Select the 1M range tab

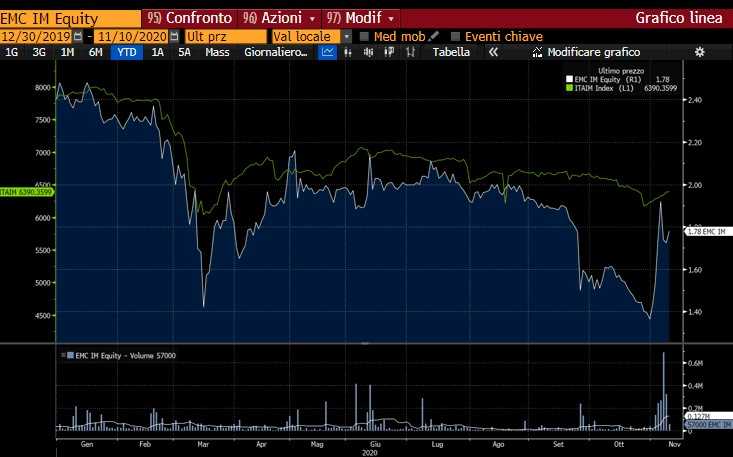point(67,52)
